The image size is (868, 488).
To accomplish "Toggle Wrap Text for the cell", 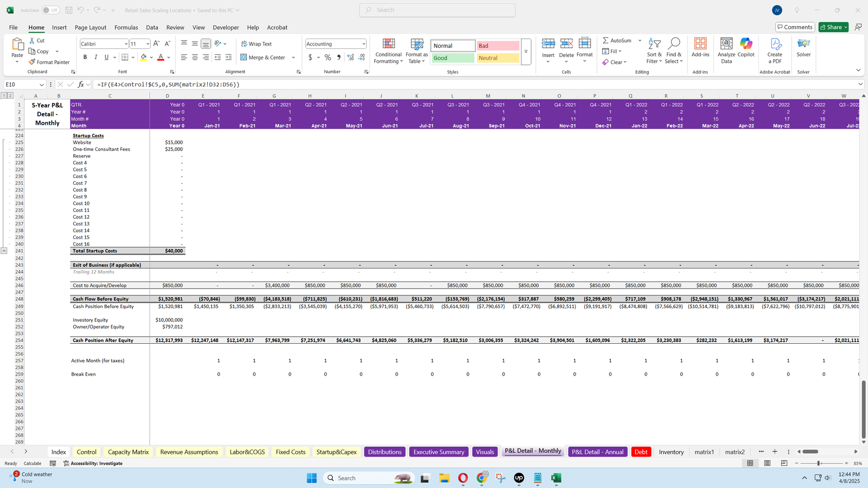I will click(256, 44).
